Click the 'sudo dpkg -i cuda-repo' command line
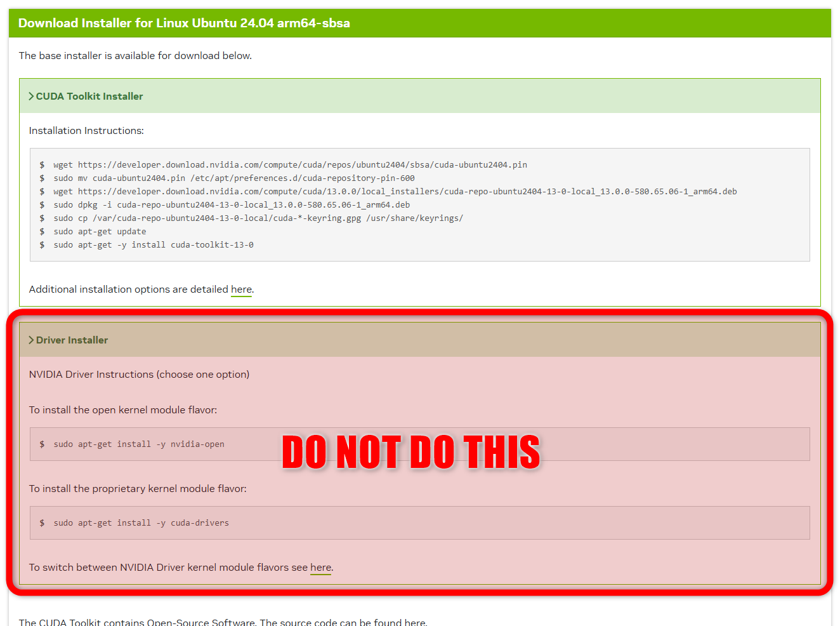This screenshot has height=626, width=840. (232, 205)
